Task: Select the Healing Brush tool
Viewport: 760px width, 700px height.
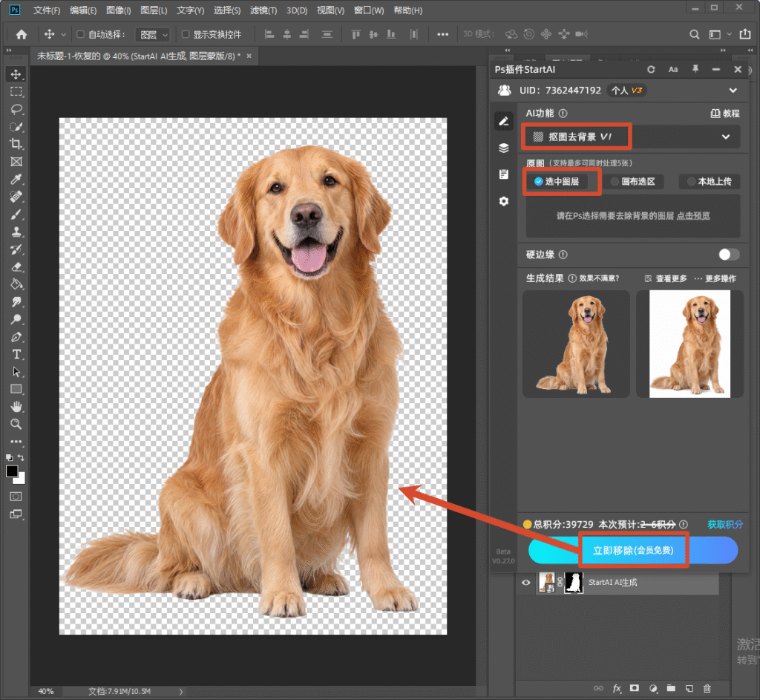Action: tap(16, 197)
